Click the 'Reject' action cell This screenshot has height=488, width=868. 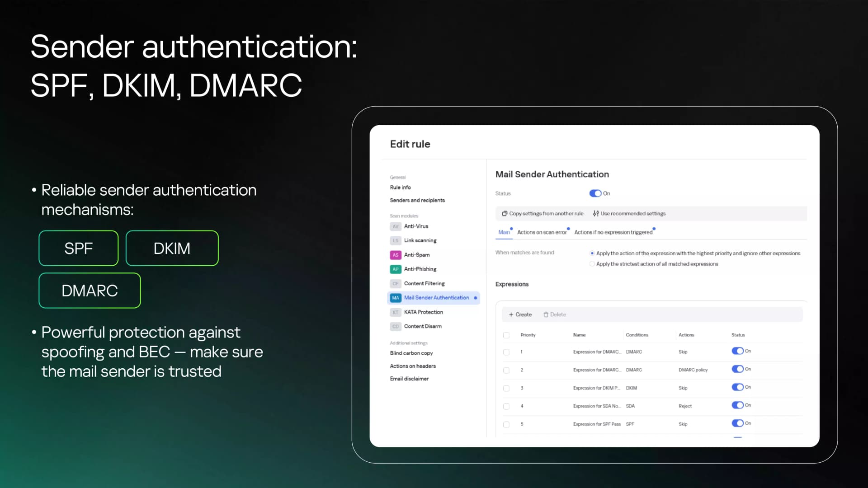pos(685,406)
